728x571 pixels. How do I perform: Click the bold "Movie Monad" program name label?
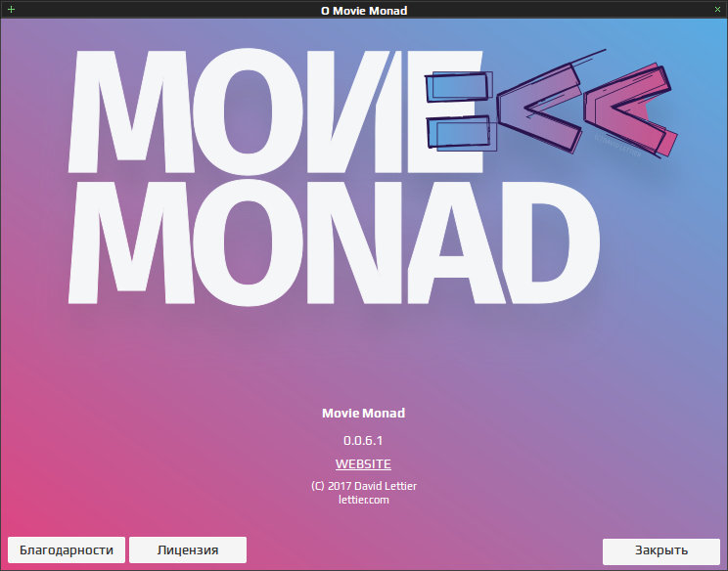[364, 413]
